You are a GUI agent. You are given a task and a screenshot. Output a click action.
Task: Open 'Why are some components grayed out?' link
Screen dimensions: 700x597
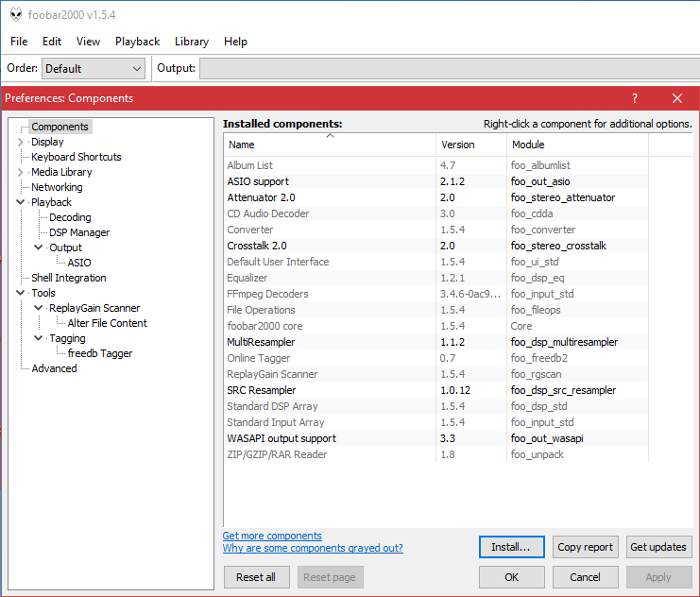point(313,548)
